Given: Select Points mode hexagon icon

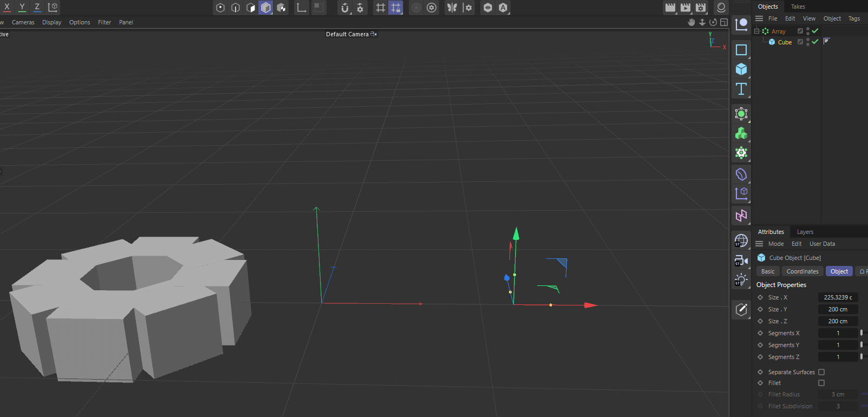Looking at the screenshot, I should point(220,8).
